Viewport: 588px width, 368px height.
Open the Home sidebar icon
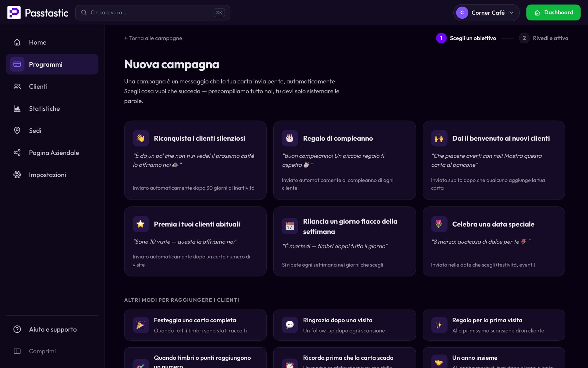point(17,42)
